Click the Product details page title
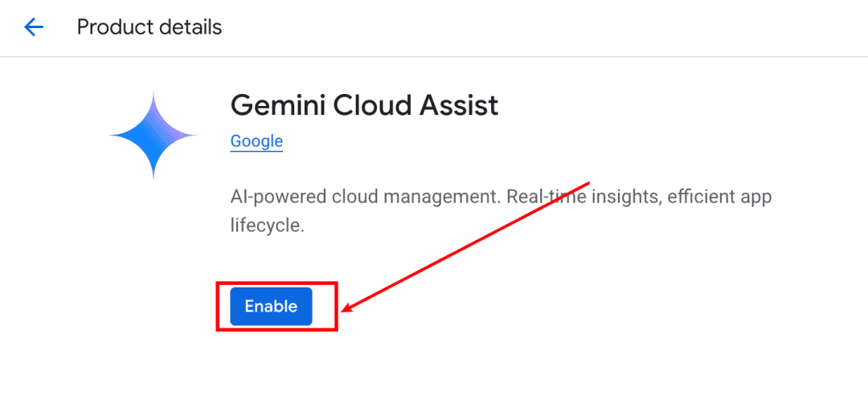The image size is (868, 407). [149, 27]
